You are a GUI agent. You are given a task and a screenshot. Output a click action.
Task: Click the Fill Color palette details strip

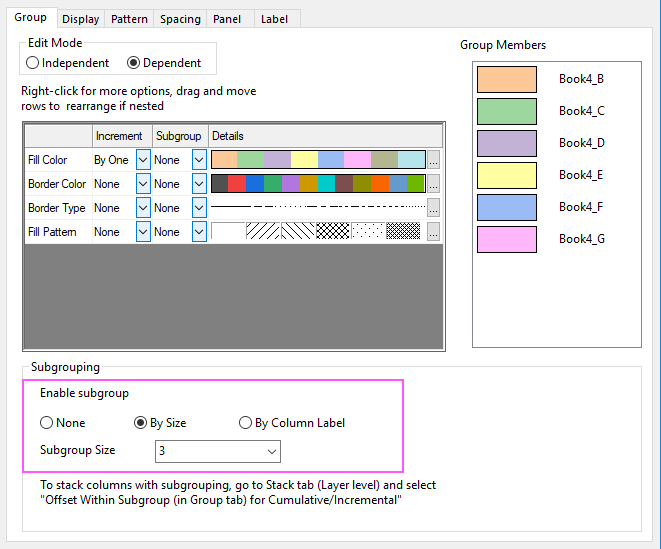[318, 160]
